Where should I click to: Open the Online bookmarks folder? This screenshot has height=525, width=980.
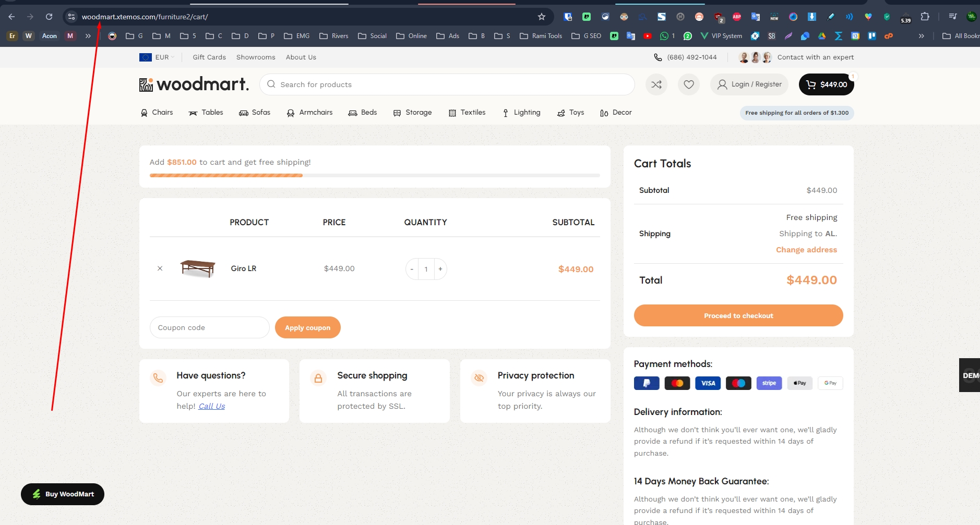coord(412,36)
